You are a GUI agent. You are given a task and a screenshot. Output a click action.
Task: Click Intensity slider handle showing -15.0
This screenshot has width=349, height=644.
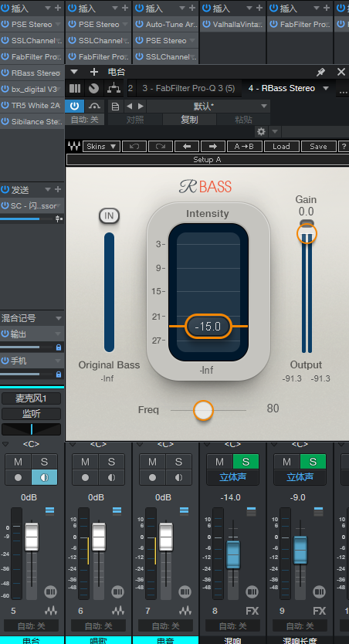pyautogui.click(x=208, y=327)
